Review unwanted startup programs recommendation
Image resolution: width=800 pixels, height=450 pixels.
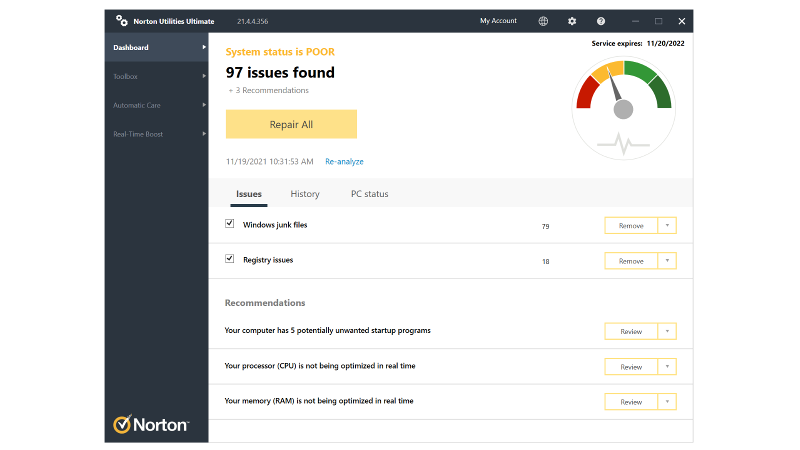(x=631, y=331)
